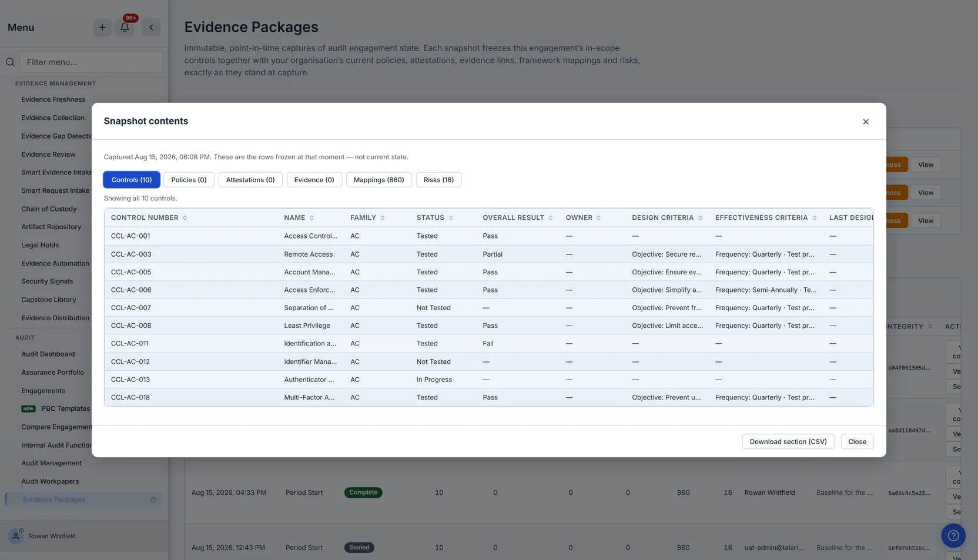Show the Risks (16) tab
978x560 pixels.
(x=438, y=180)
